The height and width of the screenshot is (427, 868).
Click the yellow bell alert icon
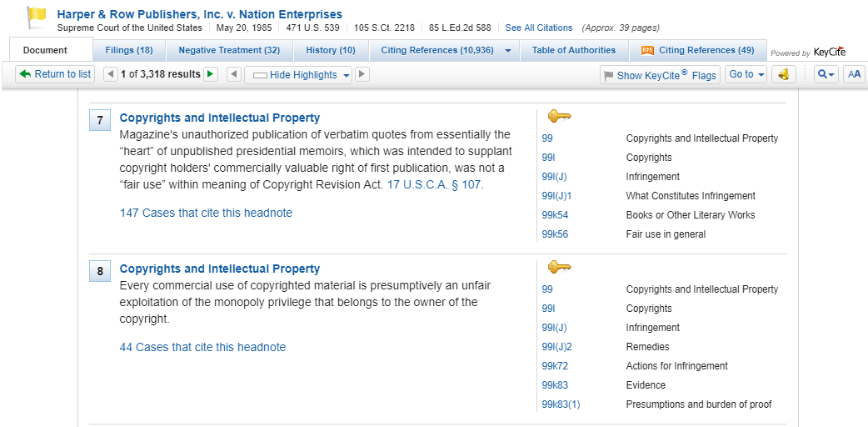(783, 74)
